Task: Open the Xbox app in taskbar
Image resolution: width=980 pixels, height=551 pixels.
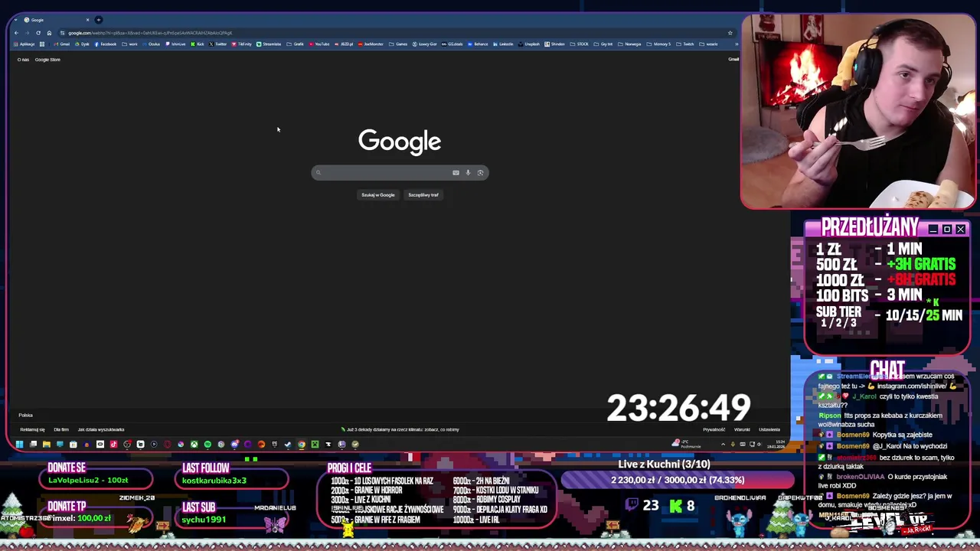Action: click(x=194, y=444)
